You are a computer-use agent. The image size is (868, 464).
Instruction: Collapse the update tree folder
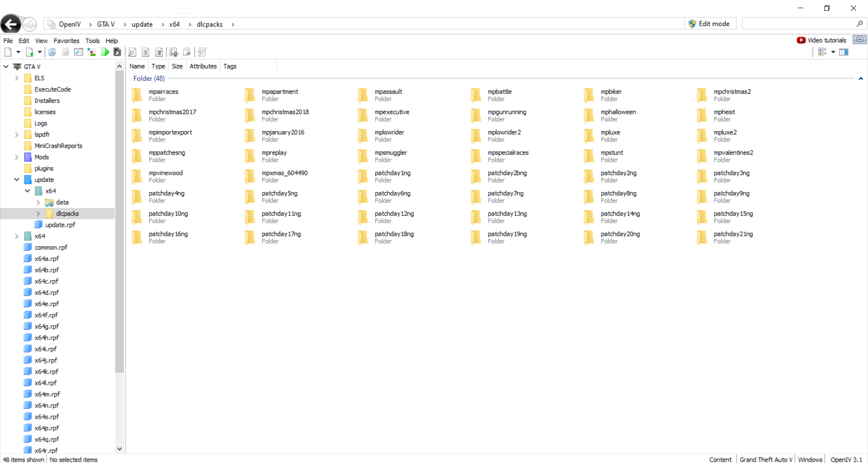tap(17, 180)
